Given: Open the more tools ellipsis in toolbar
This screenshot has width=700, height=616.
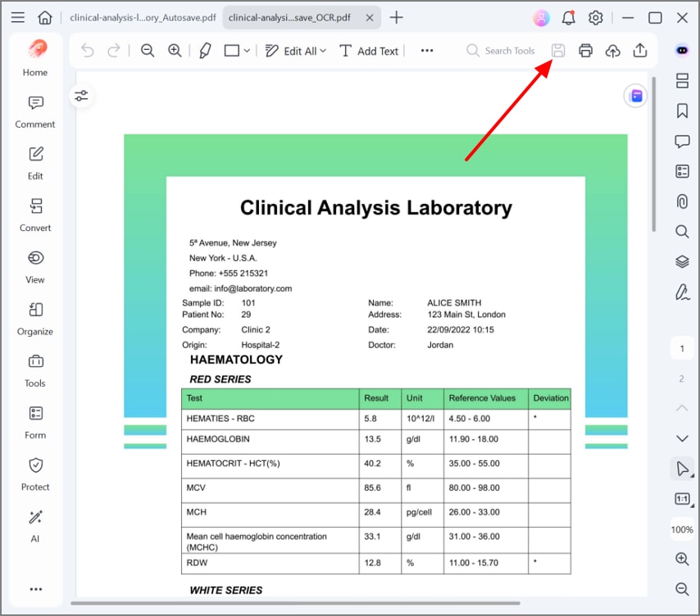Looking at the screenshot, I should click(x=427, y=51).
